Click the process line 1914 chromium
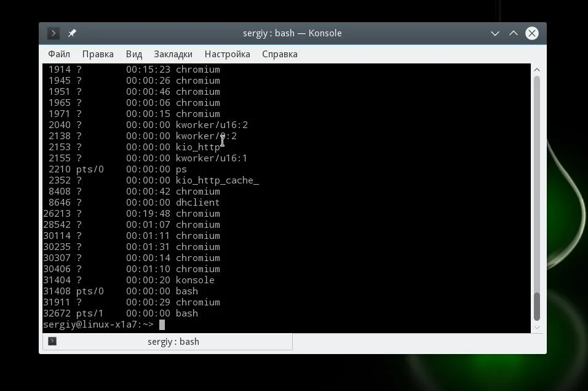The width and height of the screenshot is (588, 391). (134, 70)
